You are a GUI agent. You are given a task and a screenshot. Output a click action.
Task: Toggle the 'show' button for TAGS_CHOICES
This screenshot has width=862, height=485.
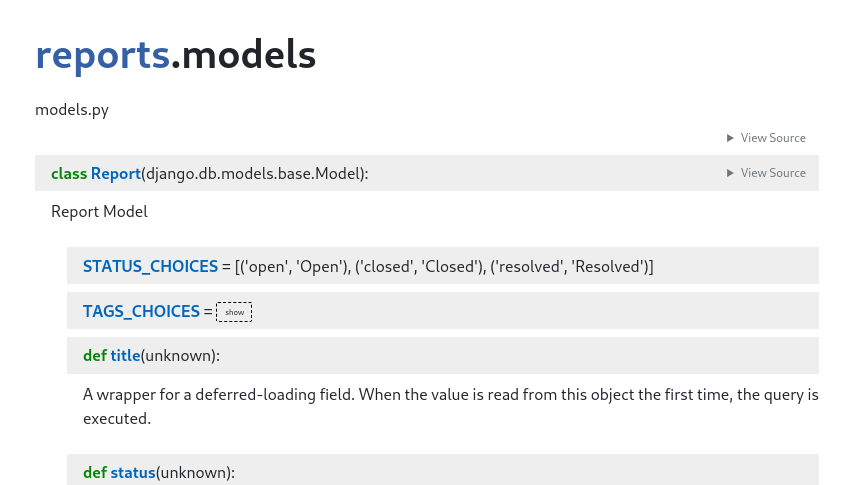point(234,312)
